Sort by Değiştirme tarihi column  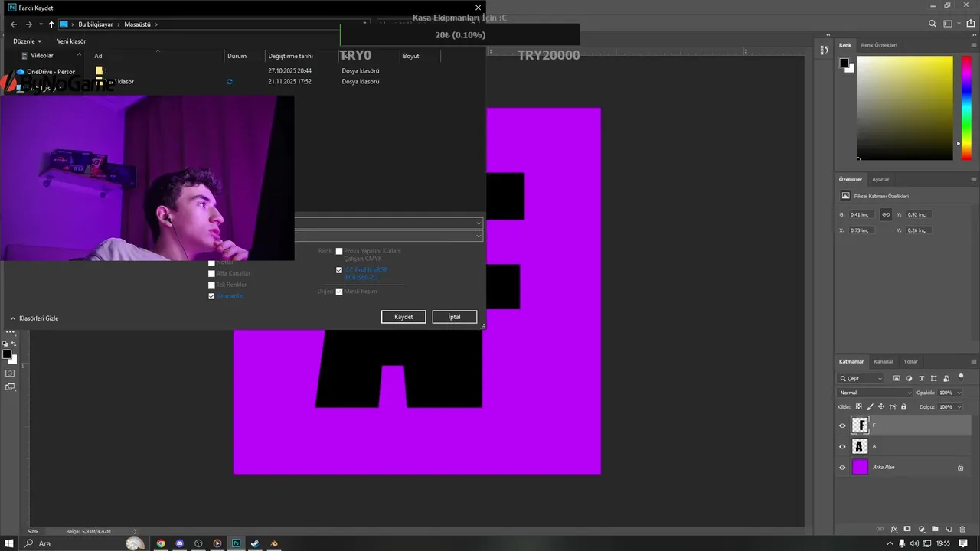pyautogui.click(x=290, y=56)
